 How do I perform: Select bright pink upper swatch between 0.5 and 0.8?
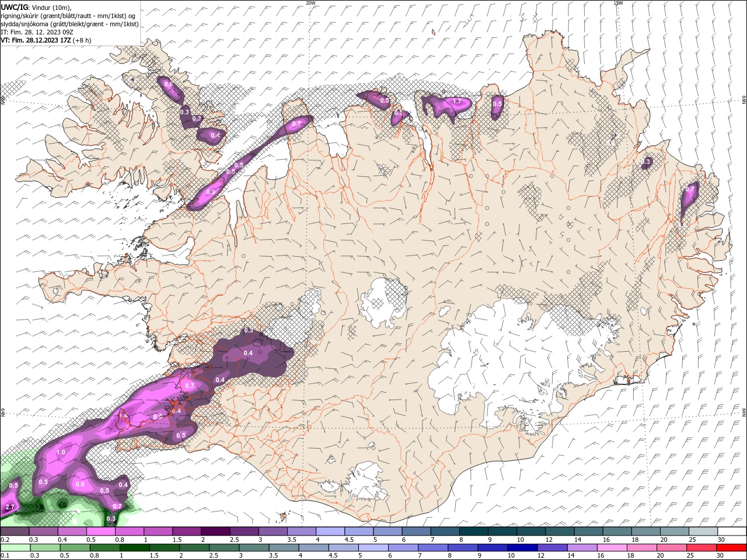100,531
